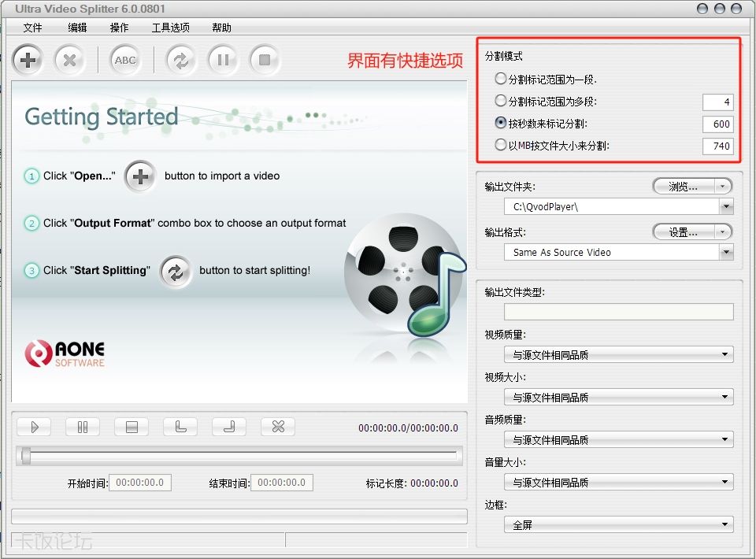Click the MB size field showing 740
756x559 pixels.
[x=718, y=146]
